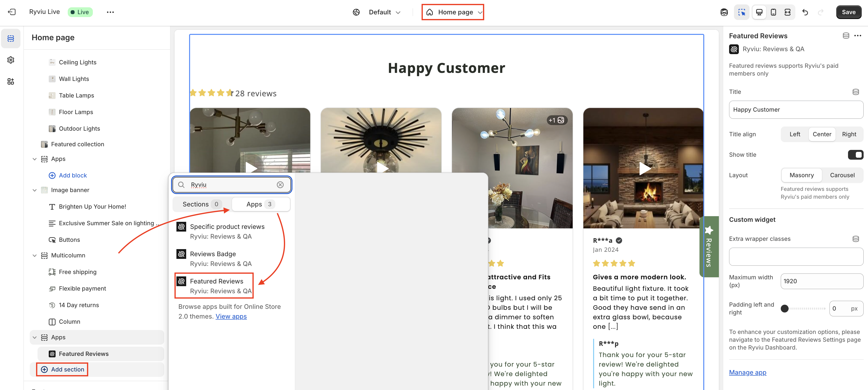Select Reviews Badge app block

click(x=232, y=259)
